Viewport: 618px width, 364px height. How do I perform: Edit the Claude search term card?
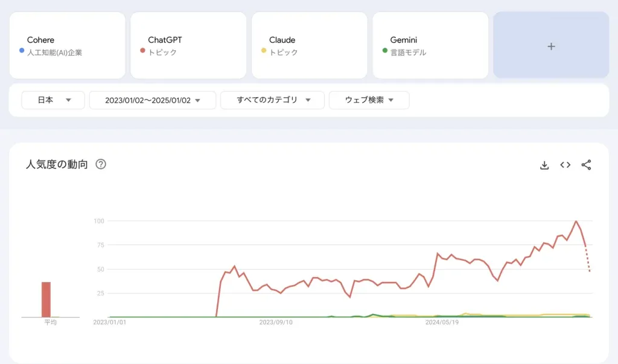[309, 45]
